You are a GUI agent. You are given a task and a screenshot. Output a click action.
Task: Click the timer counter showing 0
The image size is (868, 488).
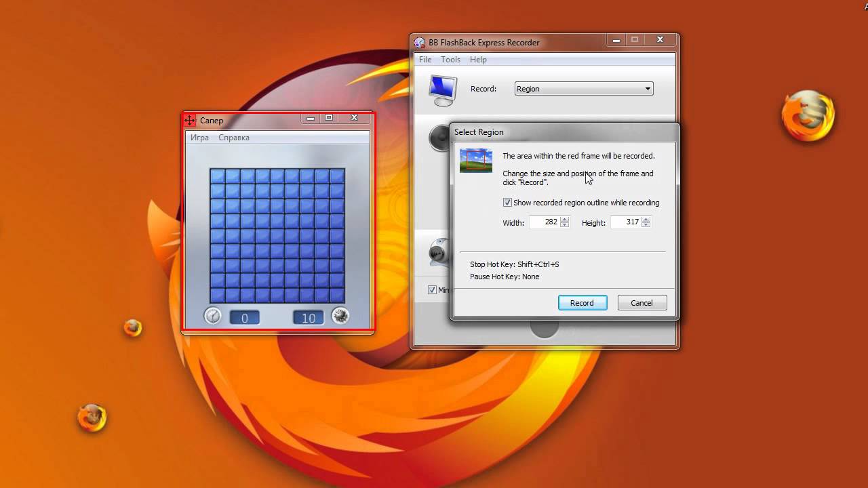[x=245, y=317]
